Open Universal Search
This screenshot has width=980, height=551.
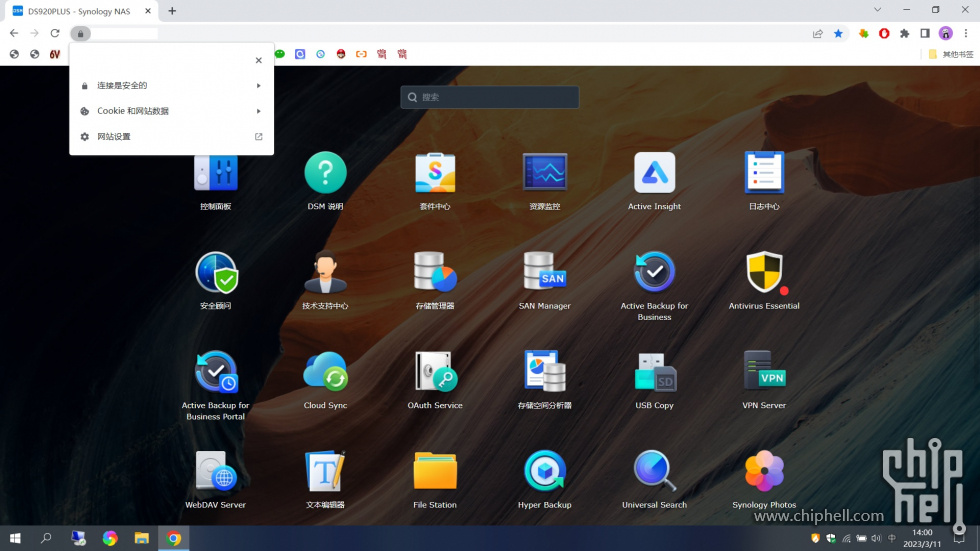click(654, 471)
